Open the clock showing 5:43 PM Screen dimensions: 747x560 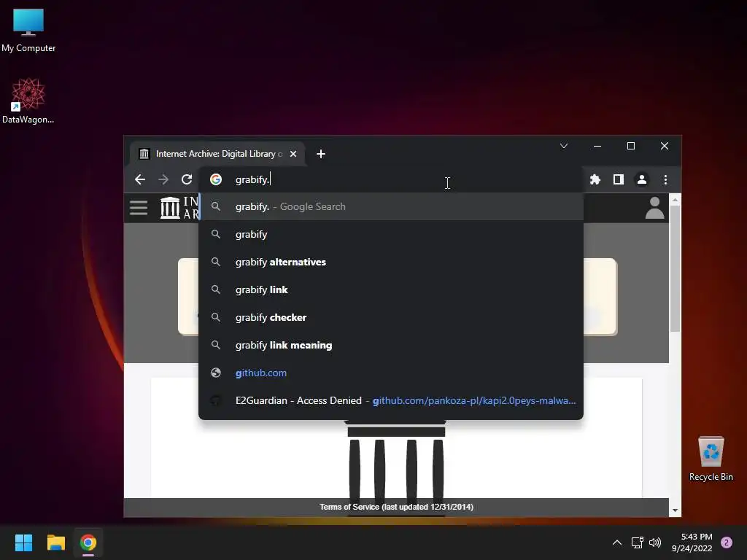[x=692, y=542]
